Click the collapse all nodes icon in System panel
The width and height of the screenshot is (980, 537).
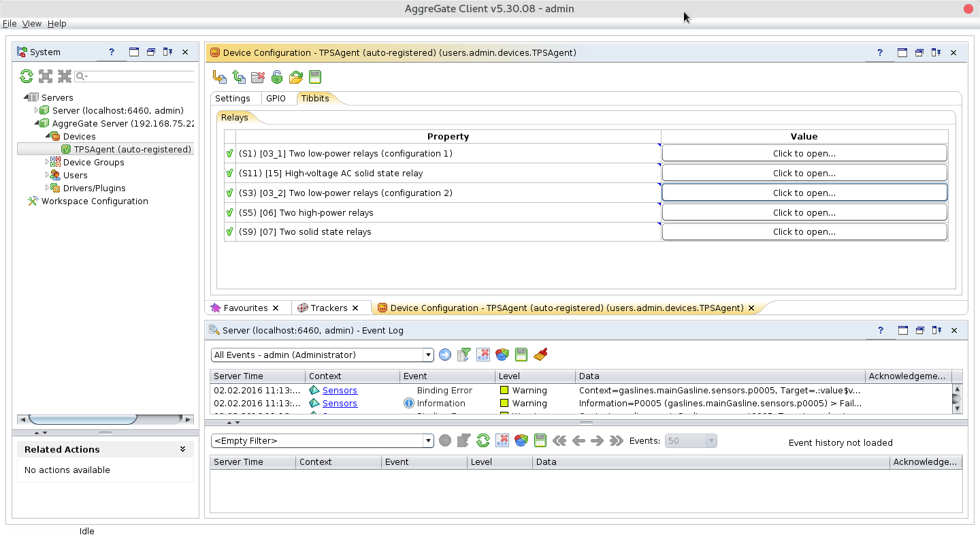tap(65, 76)
